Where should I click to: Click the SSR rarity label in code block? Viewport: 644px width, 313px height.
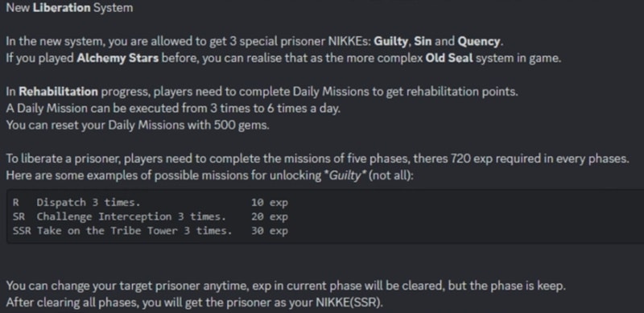22,230
